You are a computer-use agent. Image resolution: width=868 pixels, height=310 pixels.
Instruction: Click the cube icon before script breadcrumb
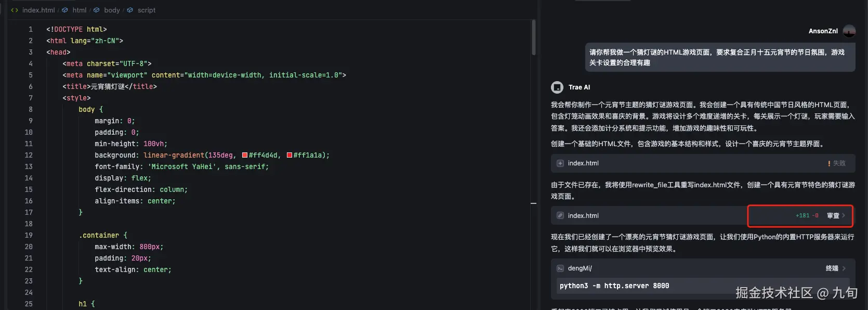130,10
